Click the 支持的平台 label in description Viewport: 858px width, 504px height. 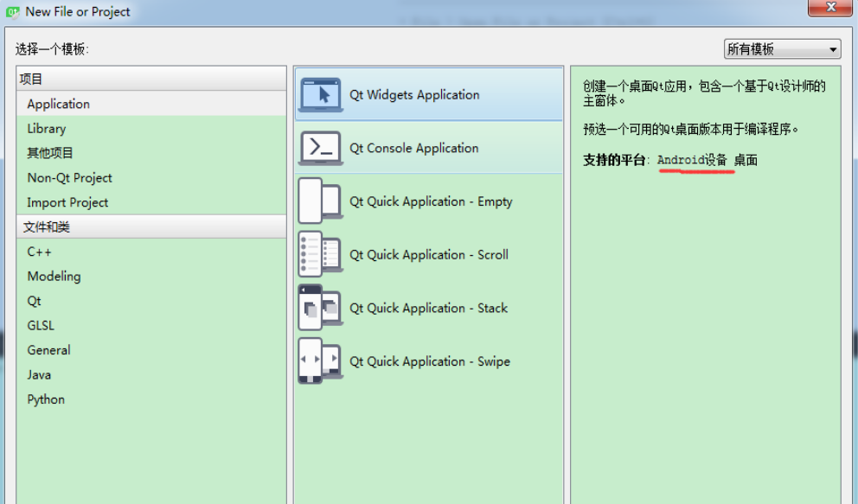pos(614,160)
